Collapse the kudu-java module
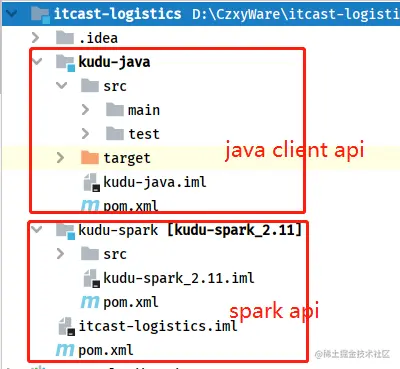 [37, 62]
